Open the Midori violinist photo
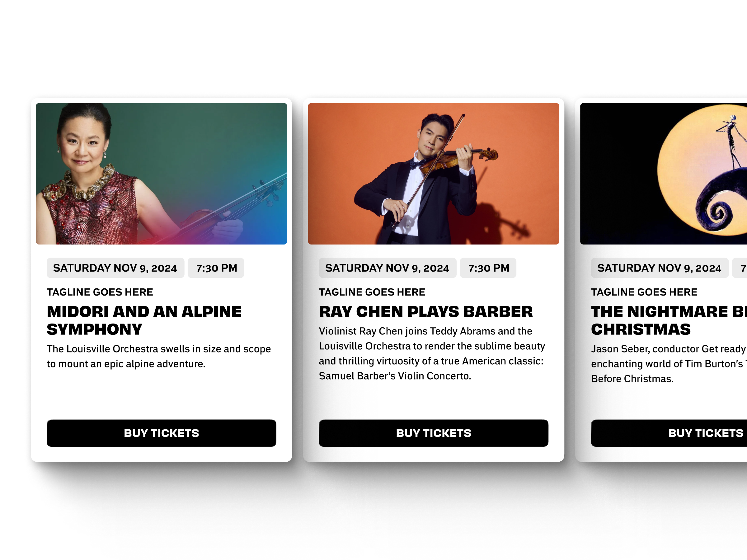 click(x=162, y=174)
